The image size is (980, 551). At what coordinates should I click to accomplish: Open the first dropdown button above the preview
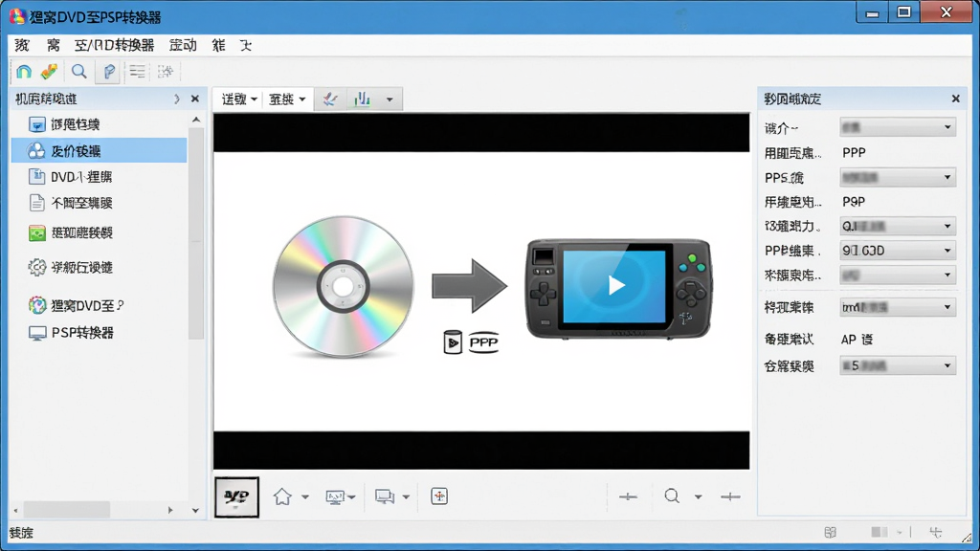[x=238, y=99]
